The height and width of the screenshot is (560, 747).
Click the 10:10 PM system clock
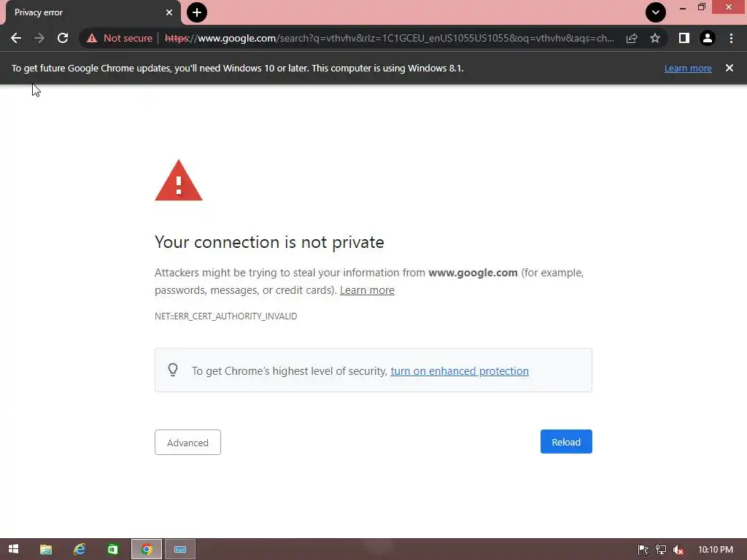point(716,550)
